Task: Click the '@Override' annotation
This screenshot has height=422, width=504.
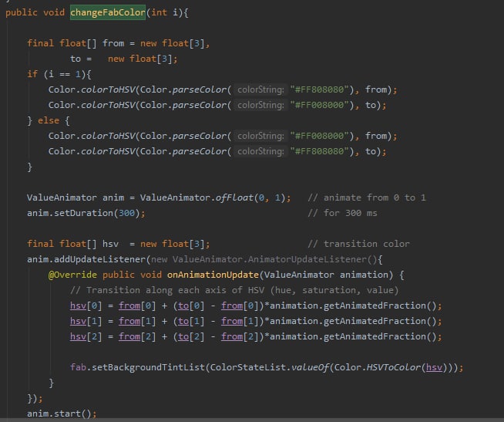Action: pyautogui.click(x=72, y=275)
